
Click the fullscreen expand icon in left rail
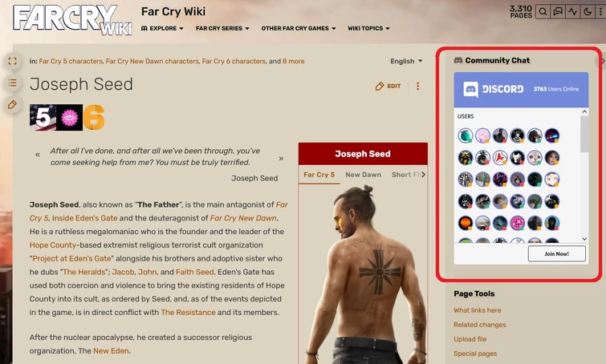click(x=12, y=61)
